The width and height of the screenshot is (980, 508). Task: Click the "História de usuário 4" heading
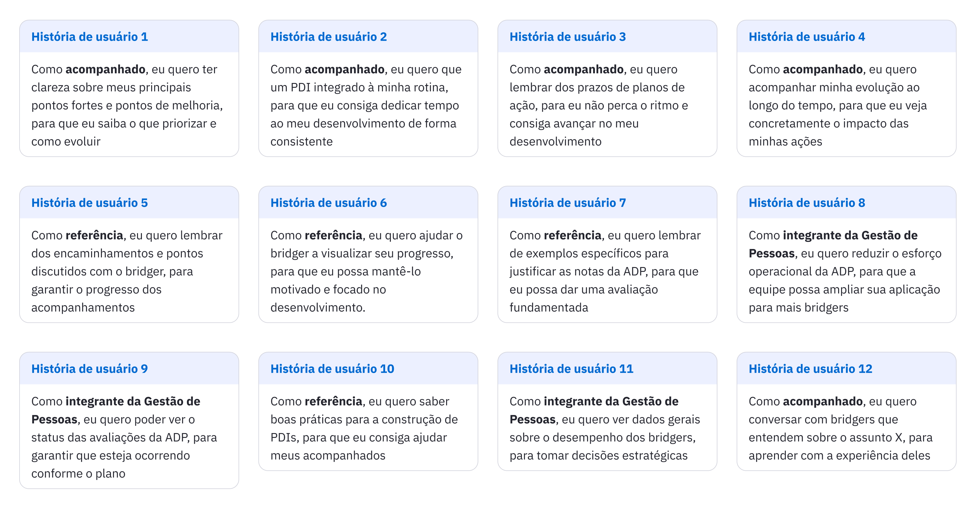click(x=807, y=37)
